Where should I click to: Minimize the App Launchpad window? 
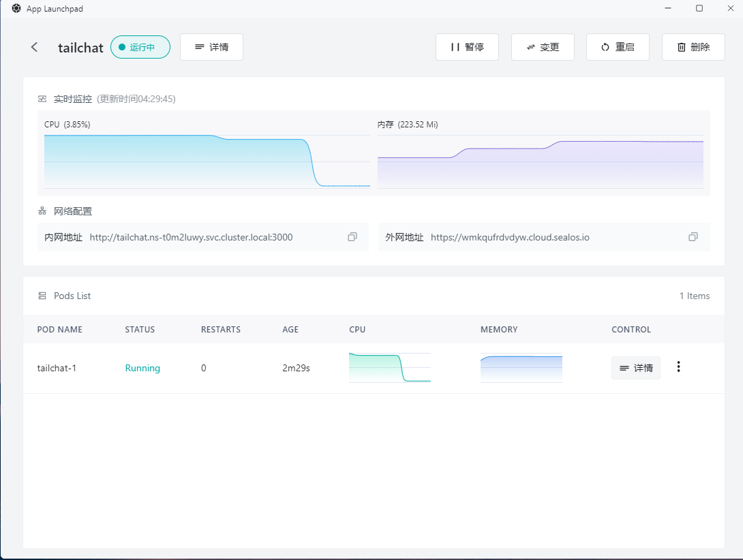tap(668, 8)
